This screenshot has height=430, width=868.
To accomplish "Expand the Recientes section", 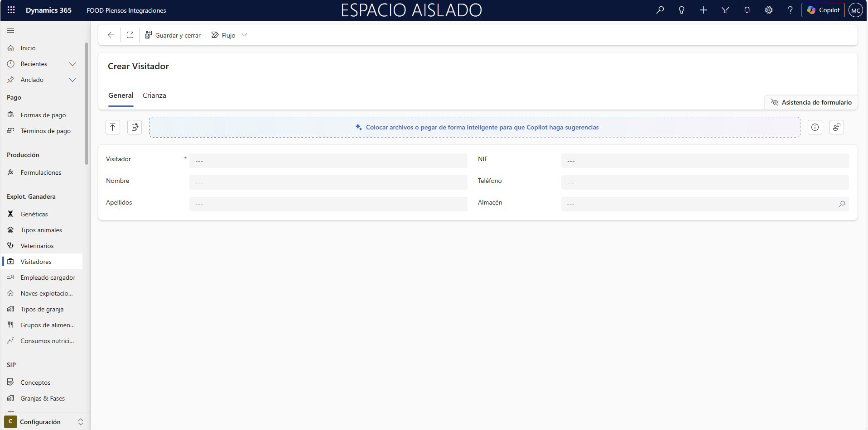I will click(72, 64).
